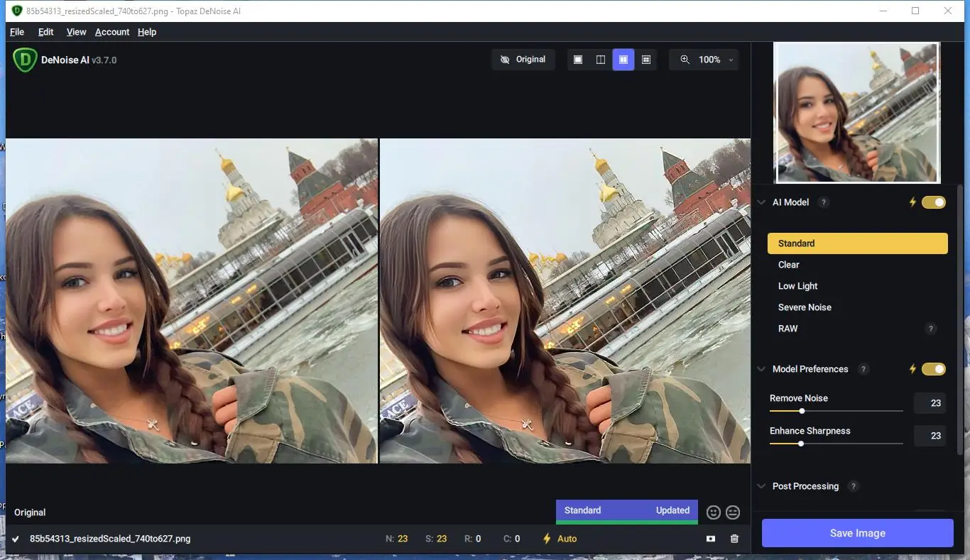
Task: Toggle the Original preview eye button
Action: [523, 60]
